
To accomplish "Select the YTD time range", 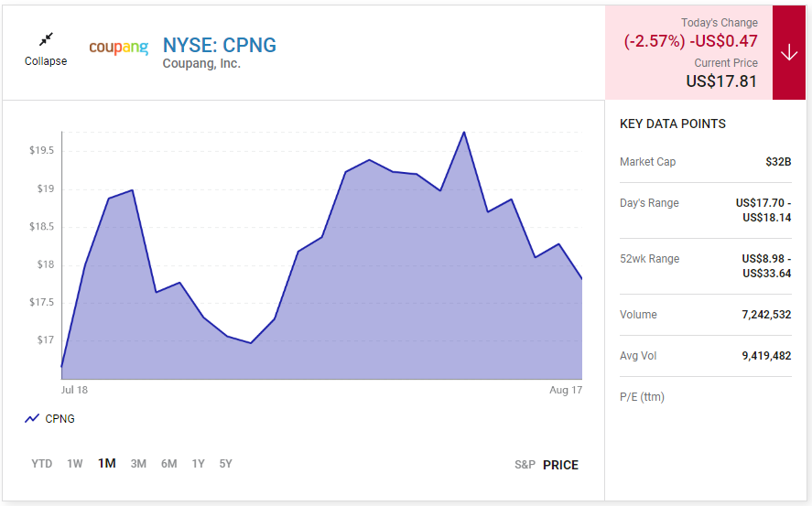I will click(41, 464).
